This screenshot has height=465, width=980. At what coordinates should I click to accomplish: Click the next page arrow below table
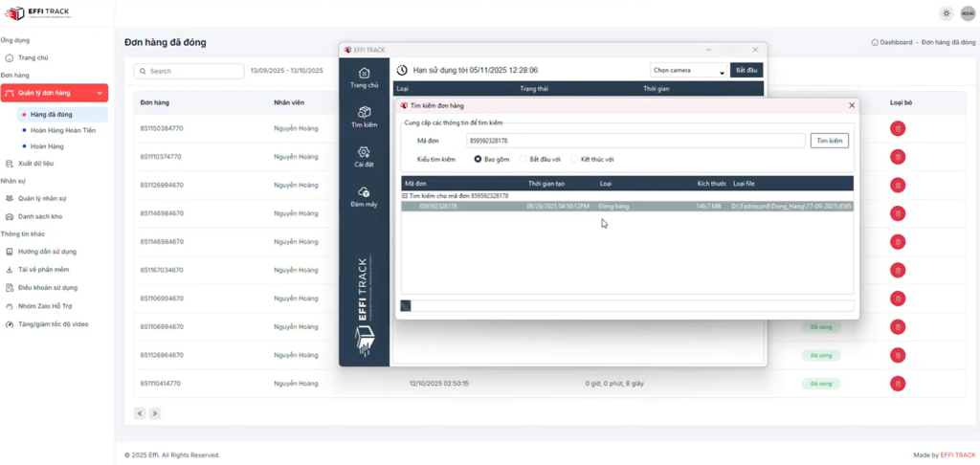[155, 413]
